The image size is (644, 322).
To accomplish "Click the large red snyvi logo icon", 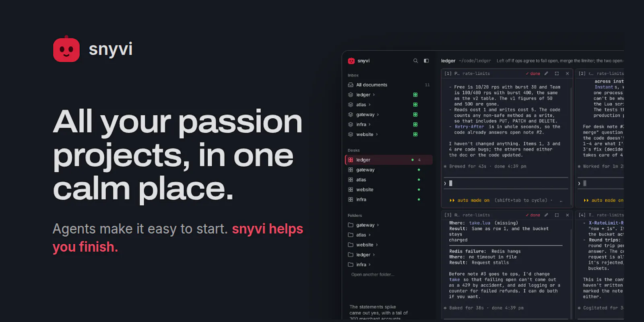I will (x=66, y=49).
